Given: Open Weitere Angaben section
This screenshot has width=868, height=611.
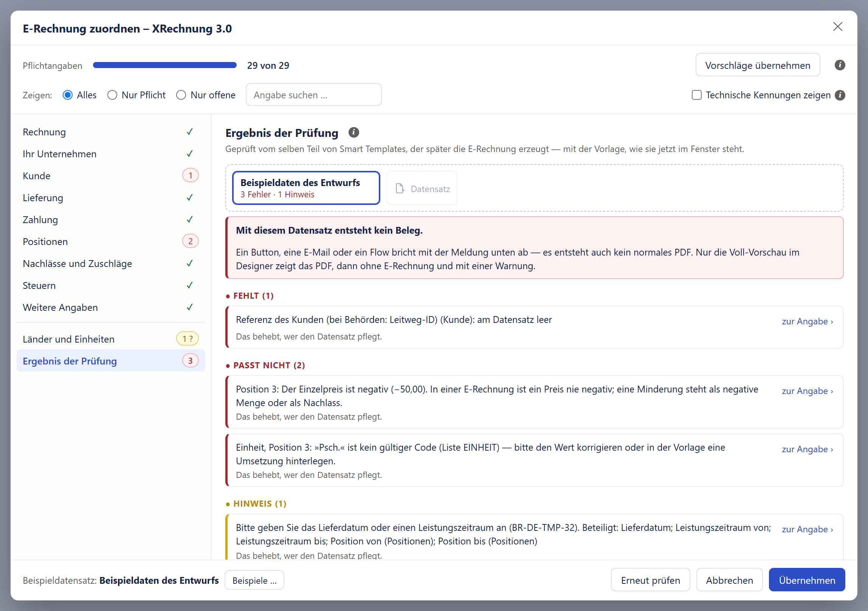Looking at the screenshot, I should pos(111,307).
